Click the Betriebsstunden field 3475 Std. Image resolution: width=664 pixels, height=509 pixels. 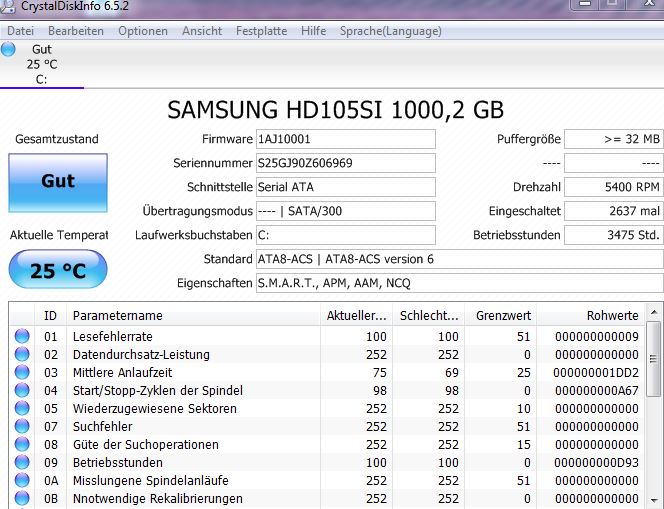pyautogui.click(x=614, y=235)
